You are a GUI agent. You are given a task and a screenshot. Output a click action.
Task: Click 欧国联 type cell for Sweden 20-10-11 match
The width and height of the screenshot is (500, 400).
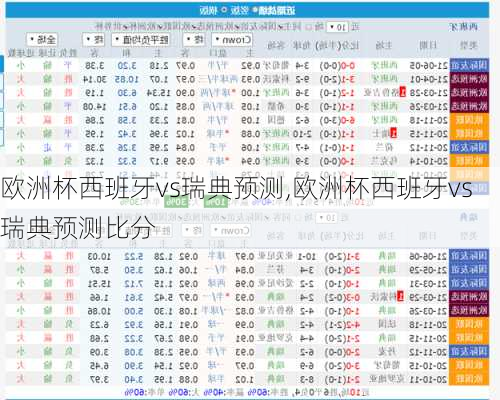[x=469, y=379]
